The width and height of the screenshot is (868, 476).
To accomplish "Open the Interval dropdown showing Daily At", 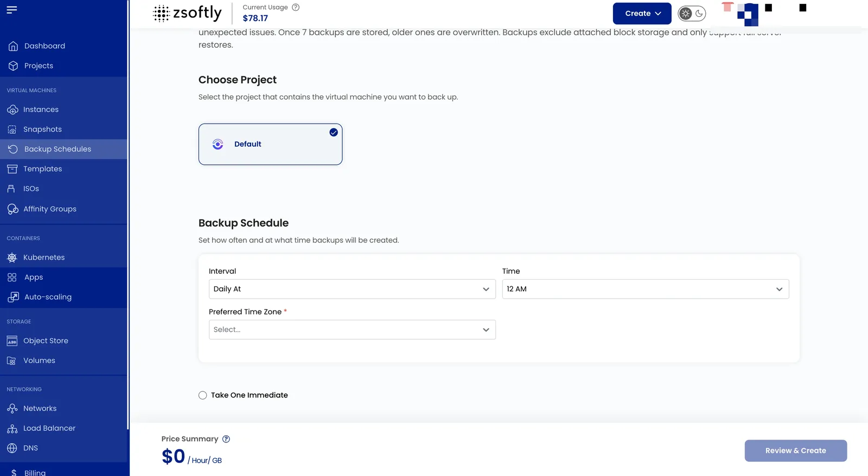I will (352, 289).
